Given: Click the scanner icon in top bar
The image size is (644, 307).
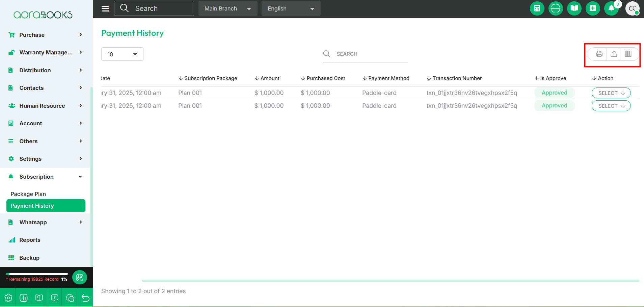Looking at the screenshot, I should (556, 8).
